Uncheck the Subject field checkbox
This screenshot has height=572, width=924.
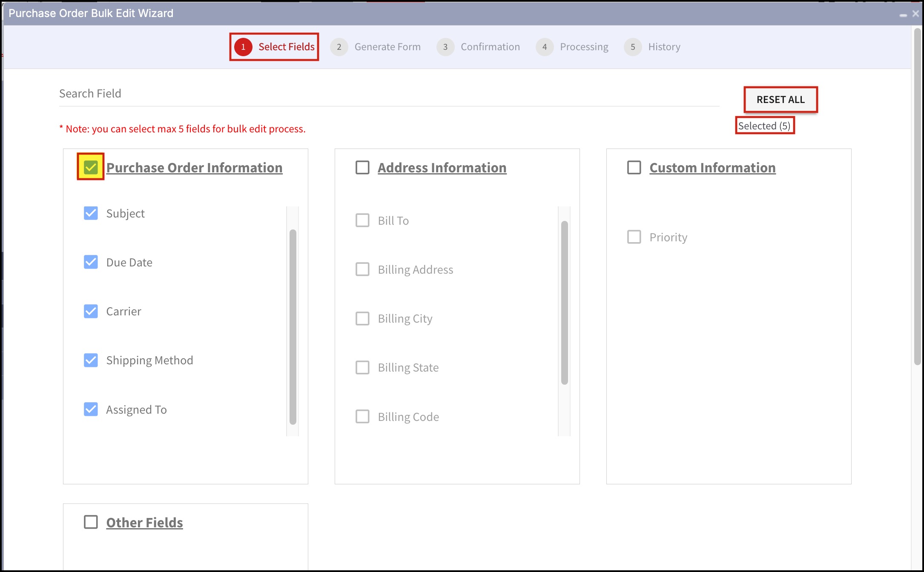pos(91,213)
